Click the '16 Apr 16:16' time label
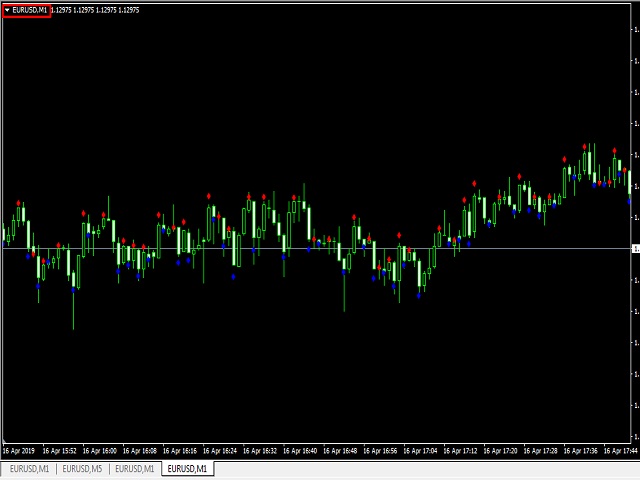This screenshot has height=480, width=640. point(180,451)
